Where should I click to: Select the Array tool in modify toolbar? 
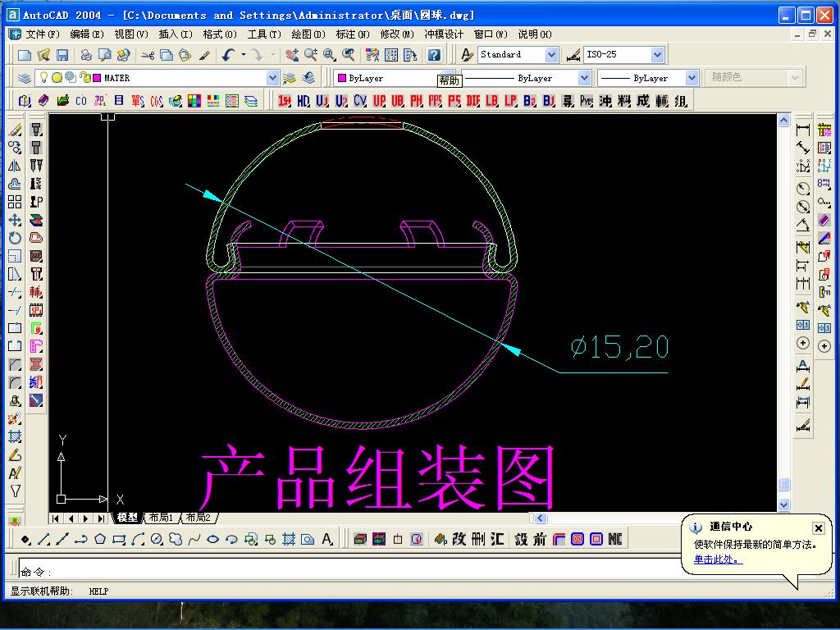[x=15, y=202]
